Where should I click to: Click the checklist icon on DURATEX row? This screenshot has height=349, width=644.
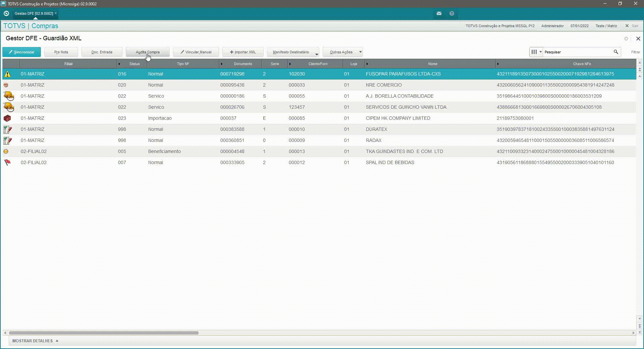(7, 129)
